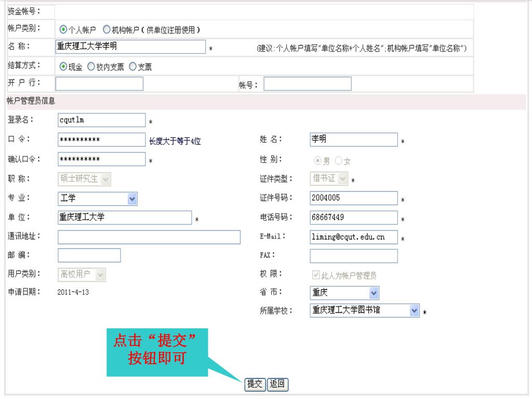The height and width of the screenshot is (399, 532).
Task: Open the 证件类型 dropdown showing 借书证
Action: pos(329,179)
